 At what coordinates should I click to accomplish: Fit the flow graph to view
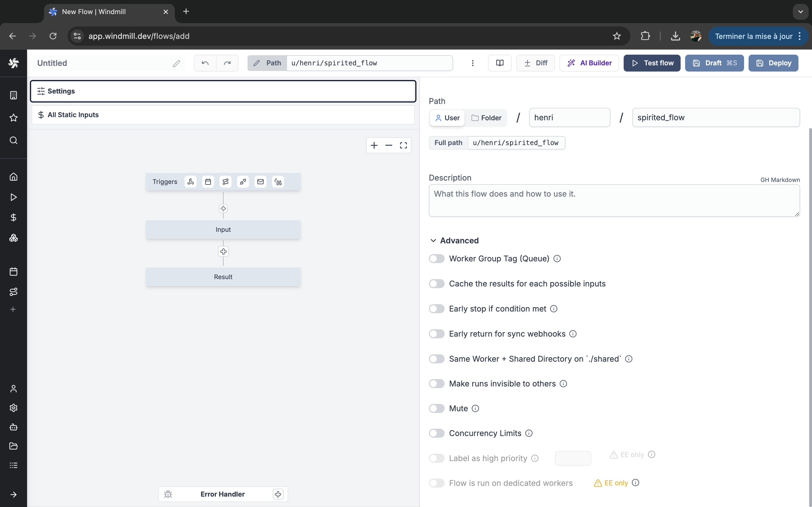point(403,145)
